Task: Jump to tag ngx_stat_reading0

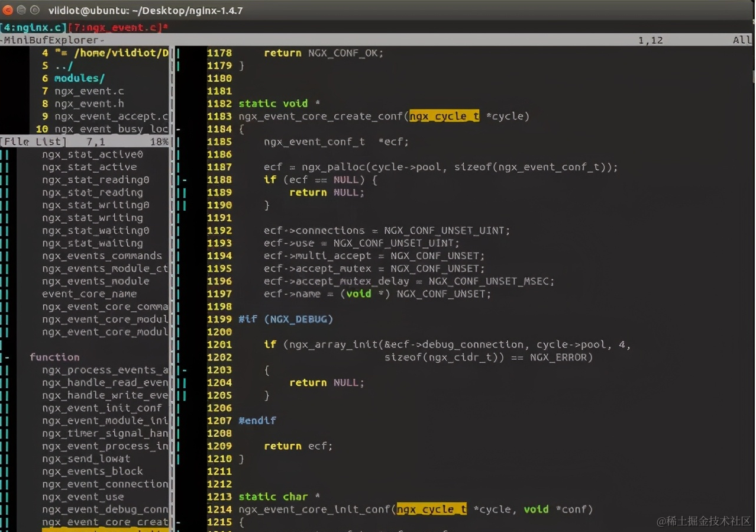Action: [x=96, y=180]
